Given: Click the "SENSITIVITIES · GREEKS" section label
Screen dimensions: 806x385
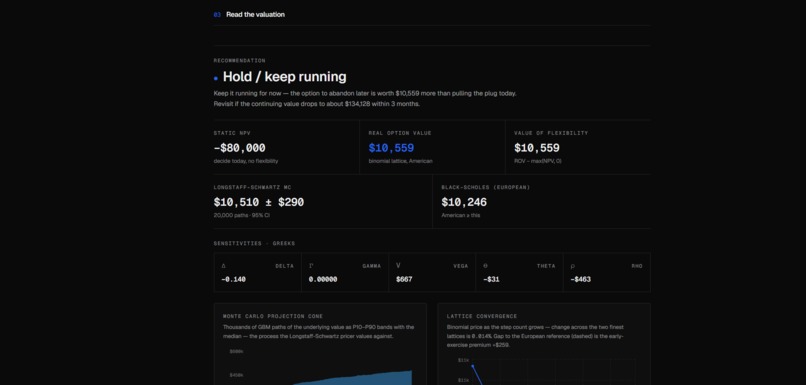Looking at the screenshot, I should tap(254, 244).
